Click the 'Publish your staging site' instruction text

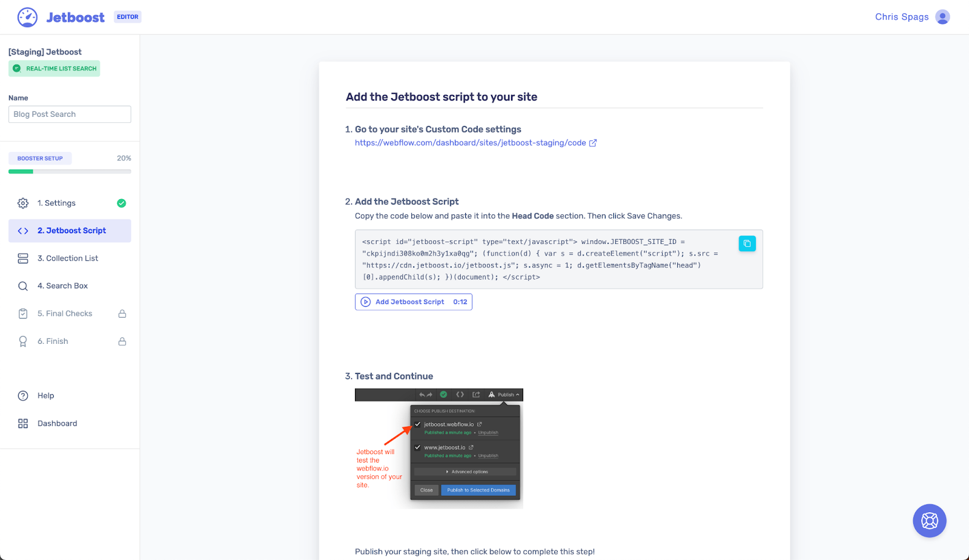(475, 552)
